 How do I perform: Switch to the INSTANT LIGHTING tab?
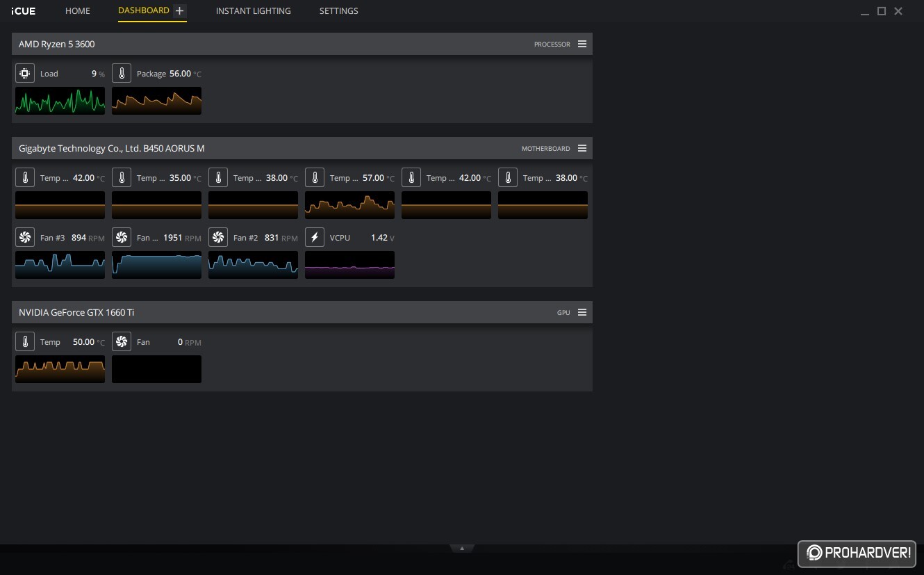[x=254, y=11]
